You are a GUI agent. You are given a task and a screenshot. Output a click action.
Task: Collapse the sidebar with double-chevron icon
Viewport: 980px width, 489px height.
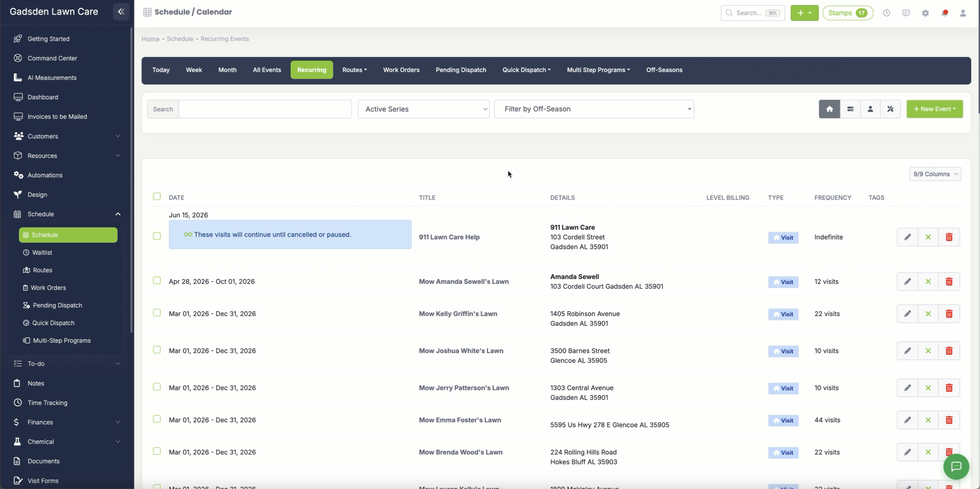coord(121,12)
